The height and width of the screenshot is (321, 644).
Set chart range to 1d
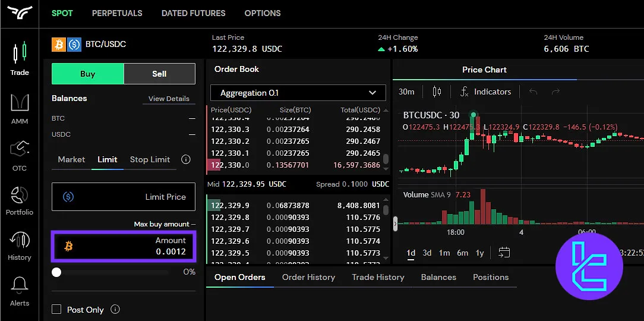(411, 253)
